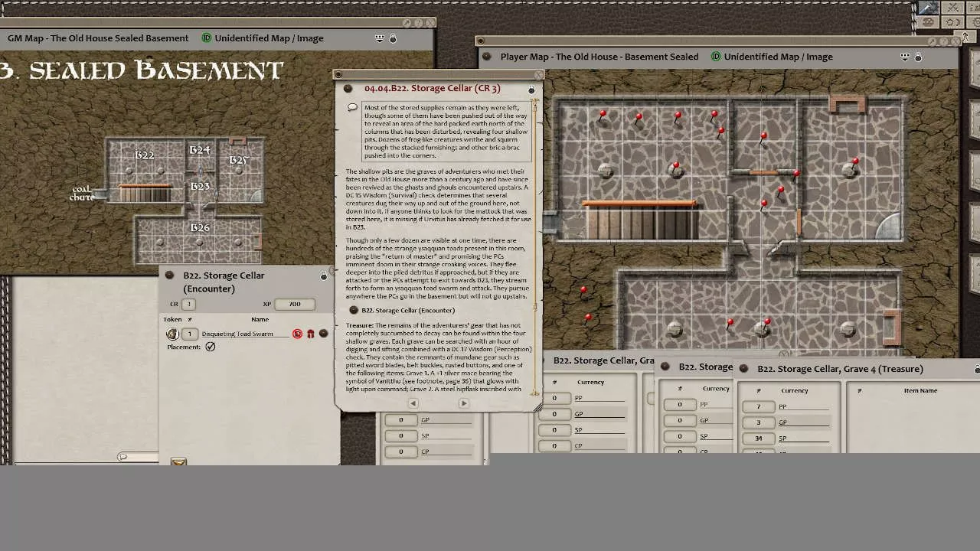This screenshot has height=551, width=980.
Task: Click the Player Map window link icon
Action: point(487,57)
